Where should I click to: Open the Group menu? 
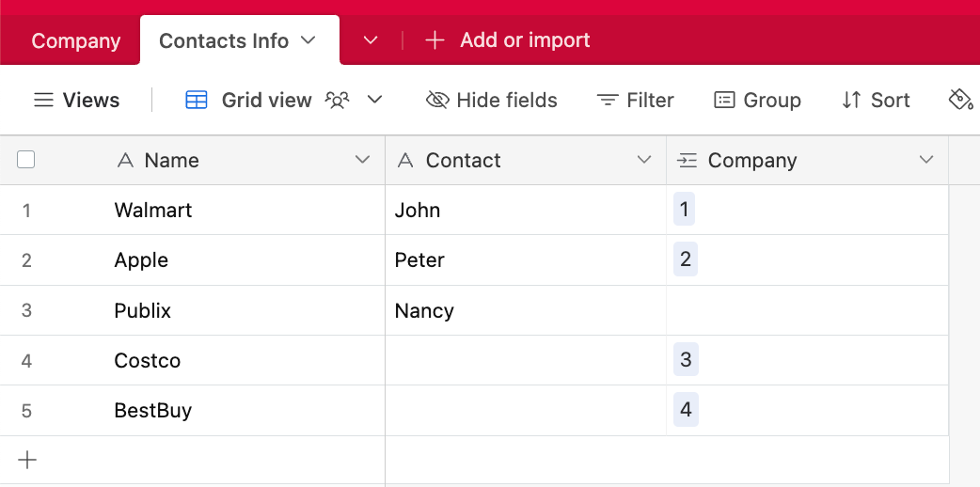(x=757, y=100)
